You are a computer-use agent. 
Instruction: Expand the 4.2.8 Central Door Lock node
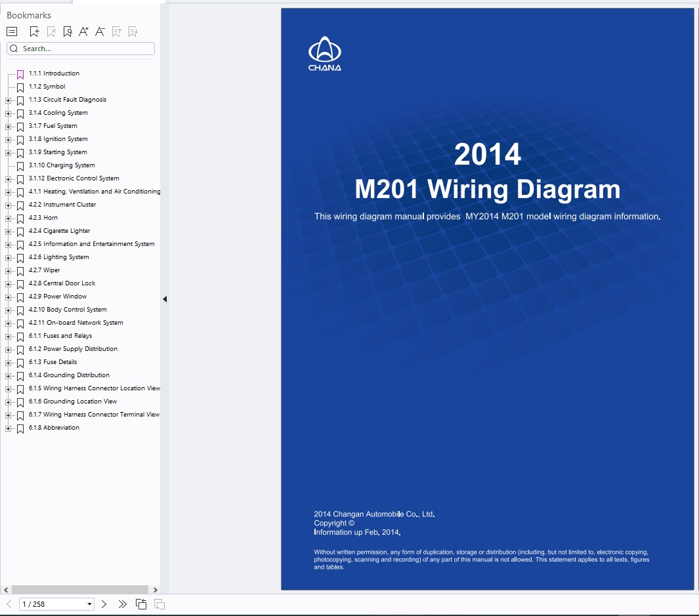coord(8,284)
